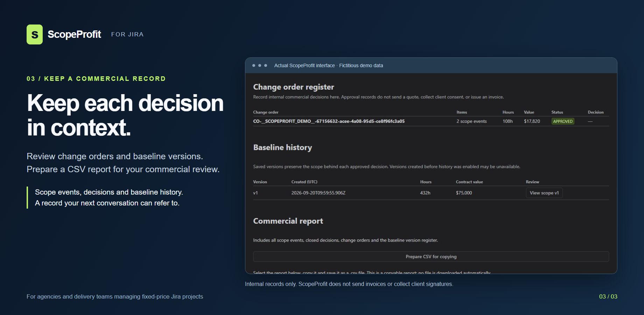Click the $75,000 contract value cell

(x=464, y=193)
